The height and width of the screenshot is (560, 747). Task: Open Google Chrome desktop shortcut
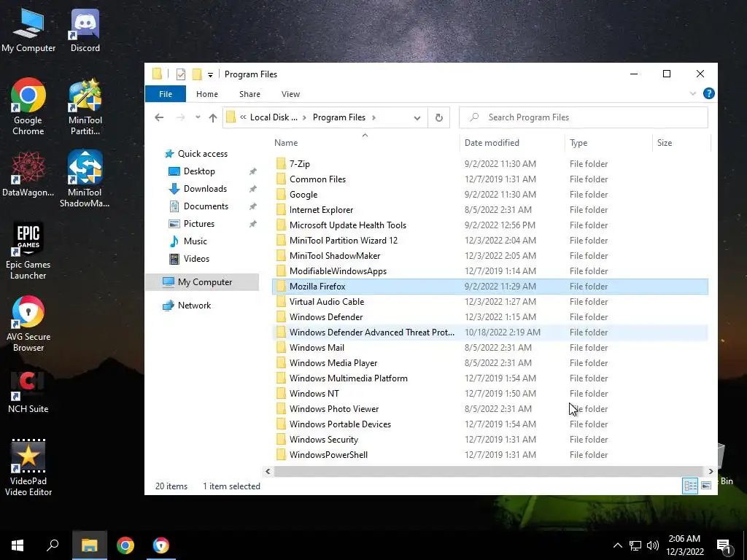click(x=28, y=106)
